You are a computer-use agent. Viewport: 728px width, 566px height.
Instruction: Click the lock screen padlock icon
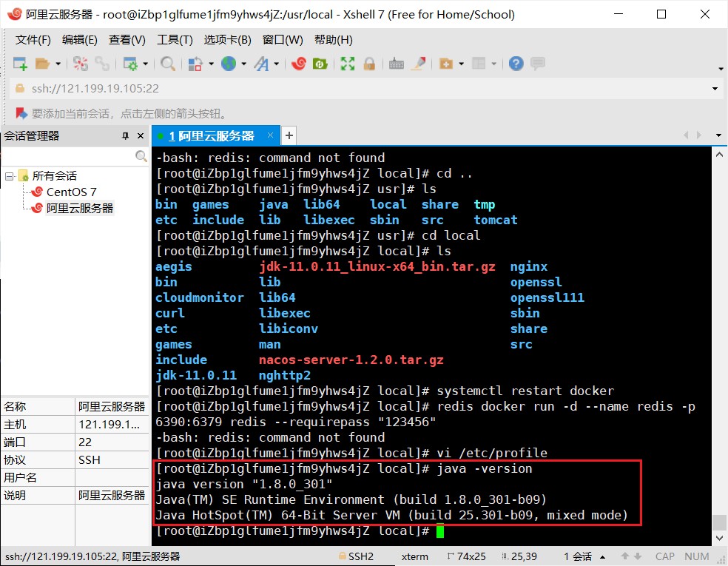pos(369,63)
